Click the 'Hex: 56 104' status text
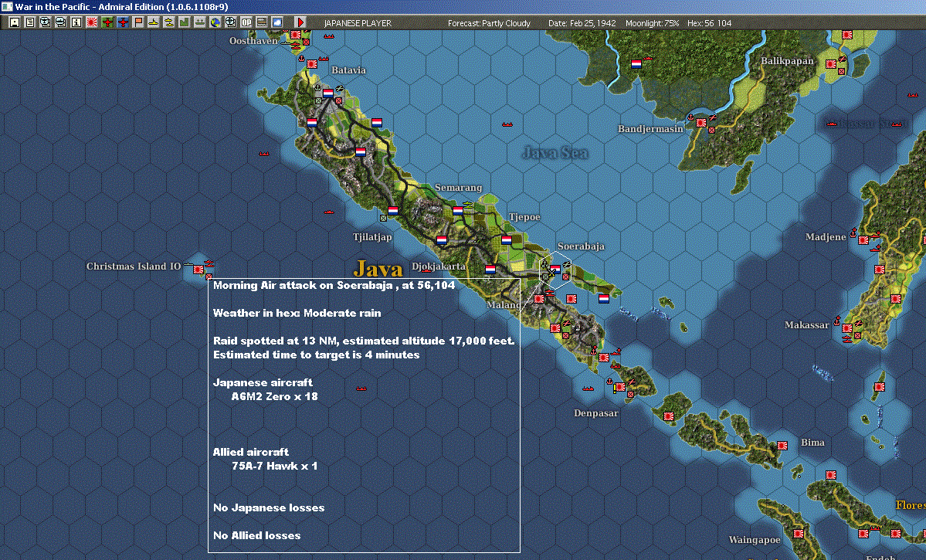 [x=709, y=23]
